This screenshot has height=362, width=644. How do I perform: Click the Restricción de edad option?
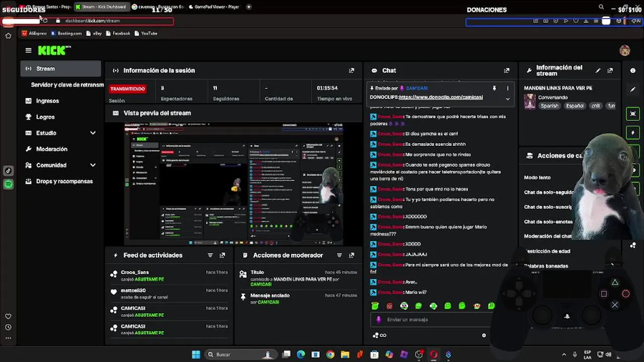(x=547, y=251)
